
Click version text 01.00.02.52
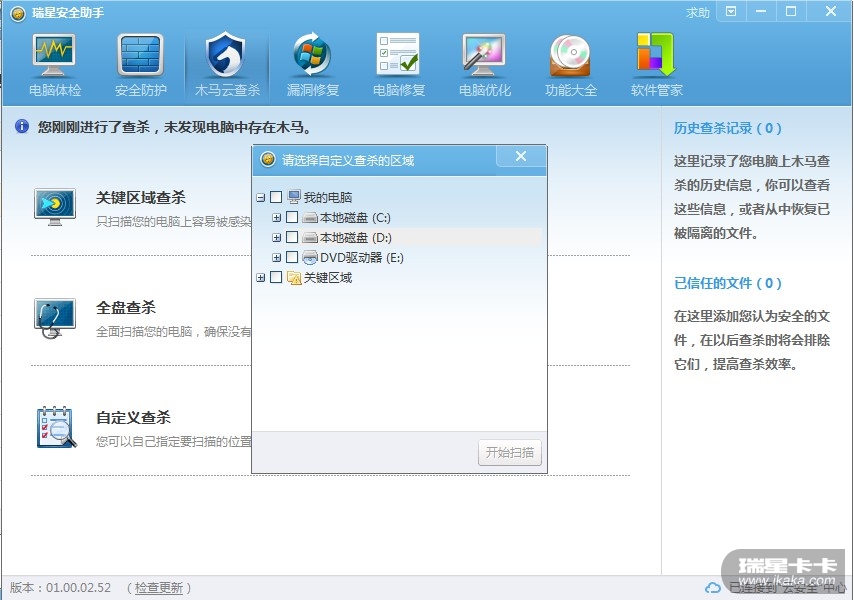point(78,587)
